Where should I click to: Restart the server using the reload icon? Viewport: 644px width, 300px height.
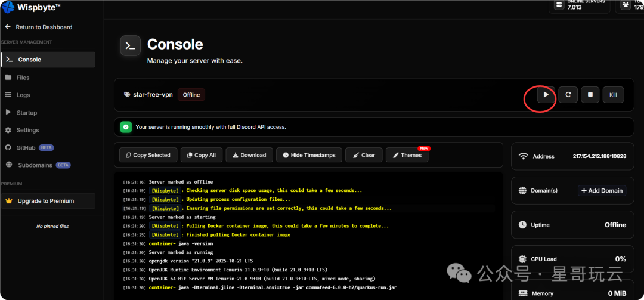[568, 95]
